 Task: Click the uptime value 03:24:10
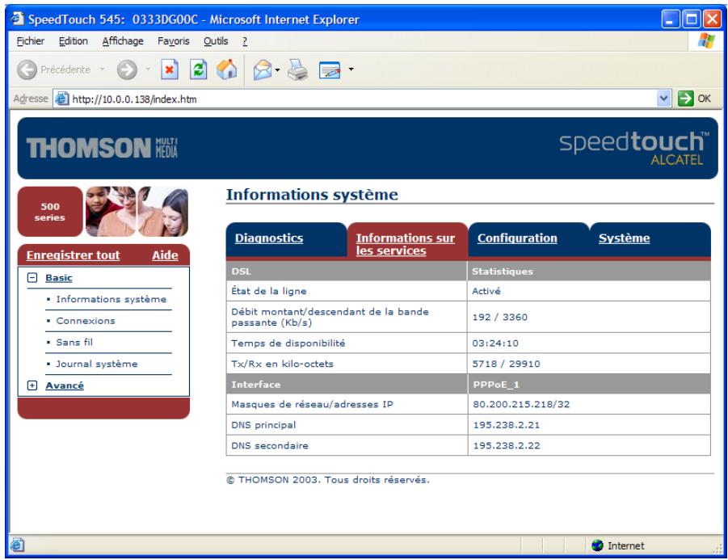pos(495,343)
